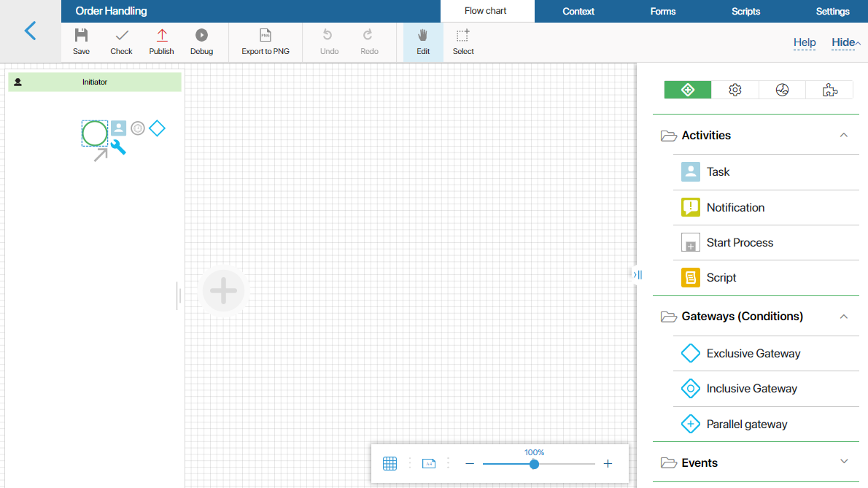Collapse the right side panel
Image resolution: width=868 pixels, height=488 pixels.
tap(638, 274)
